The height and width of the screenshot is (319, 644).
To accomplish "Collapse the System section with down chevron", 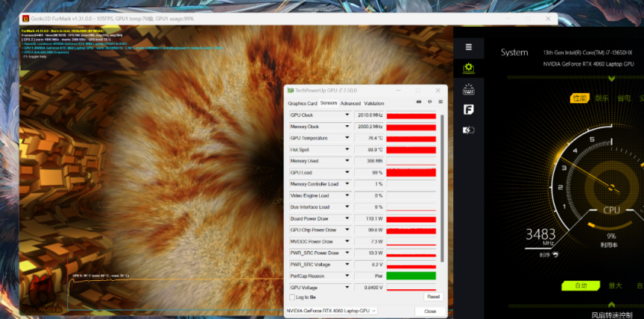I will (x=611, y=78).
